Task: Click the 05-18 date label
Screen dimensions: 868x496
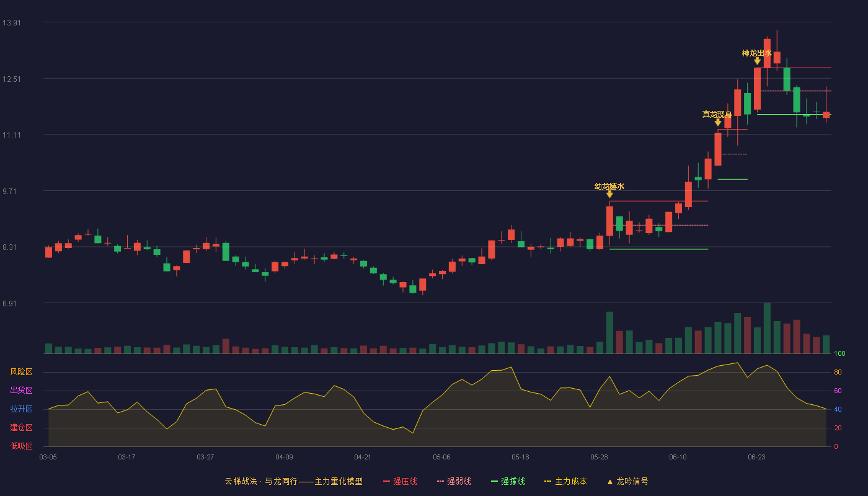Action: pos(520,457)
